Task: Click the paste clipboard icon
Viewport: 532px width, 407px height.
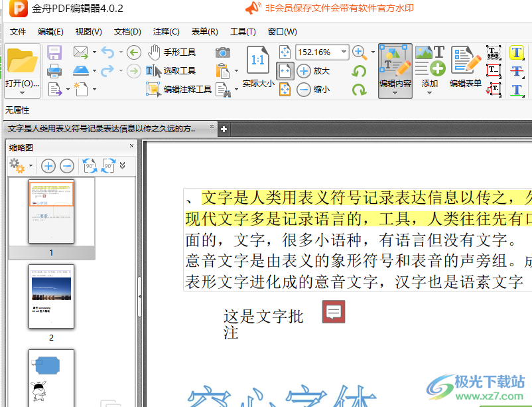Action: (223, 71)
